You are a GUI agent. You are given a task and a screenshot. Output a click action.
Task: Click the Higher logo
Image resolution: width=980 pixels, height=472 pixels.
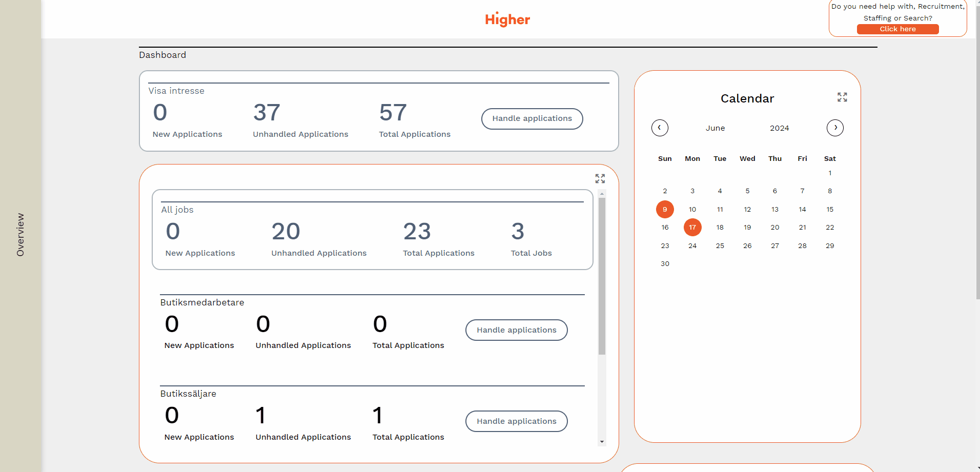click(507, 19)
